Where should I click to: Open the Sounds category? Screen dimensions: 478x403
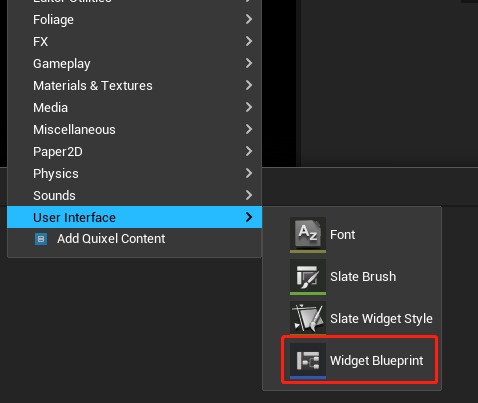pos(134,195)
